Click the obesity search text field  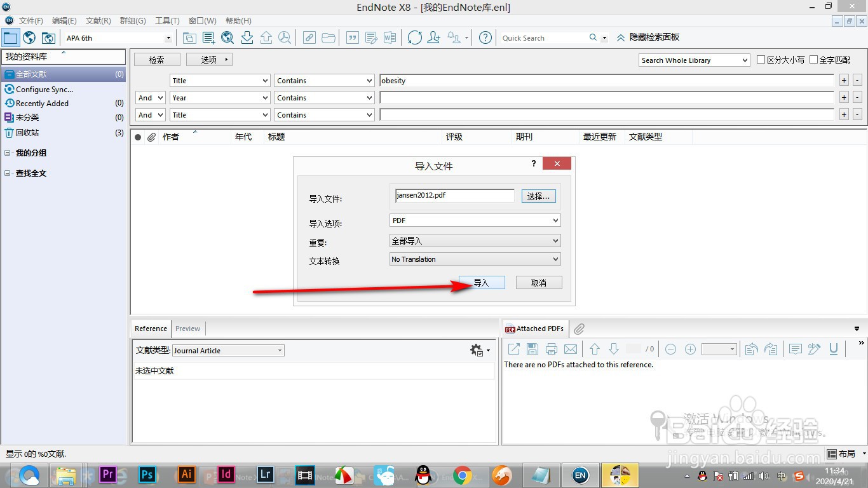pos(607,81)
